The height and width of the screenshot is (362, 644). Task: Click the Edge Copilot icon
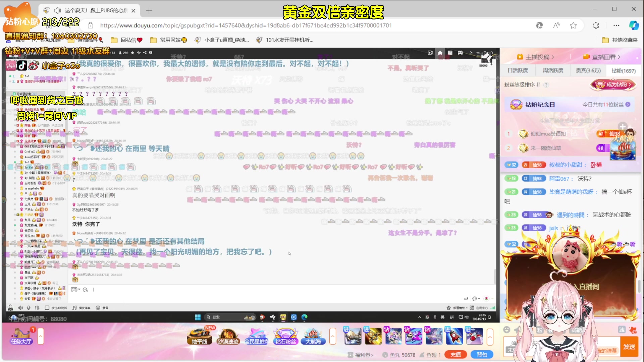pos(634,25)
